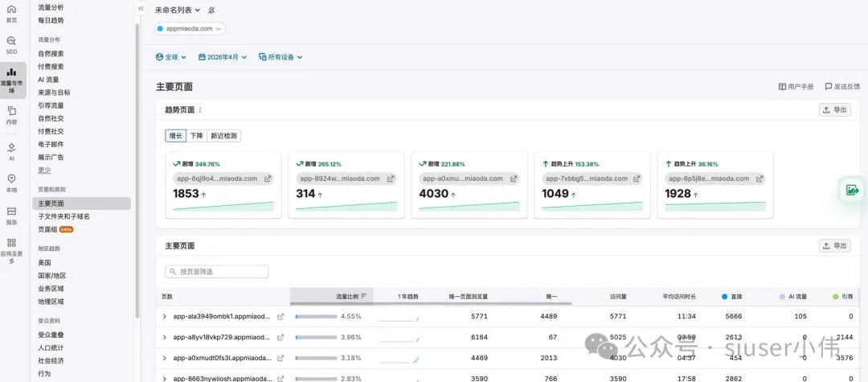
Task: Open the 2026年4月 date dropdown
Action: (223, 57)
